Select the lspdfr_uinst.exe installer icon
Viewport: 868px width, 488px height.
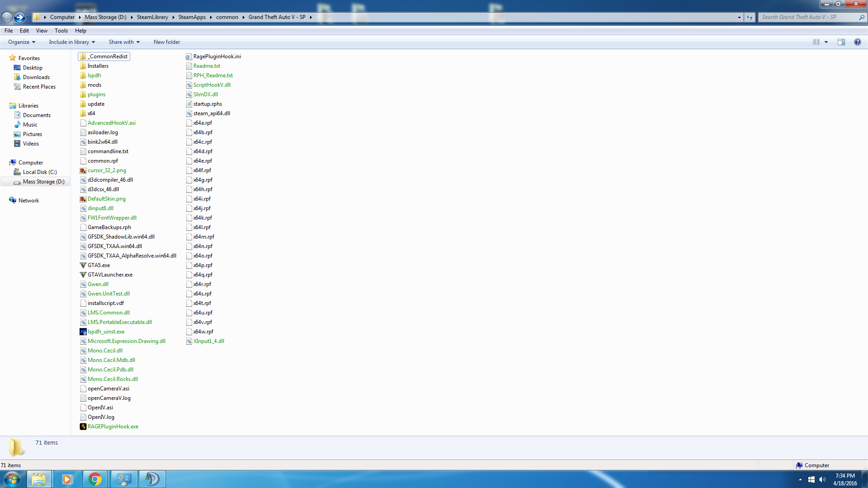click(x=83, y=332)
